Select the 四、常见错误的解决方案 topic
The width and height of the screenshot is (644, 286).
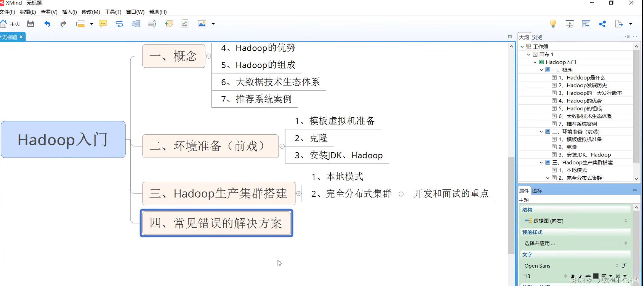point(217,223)
